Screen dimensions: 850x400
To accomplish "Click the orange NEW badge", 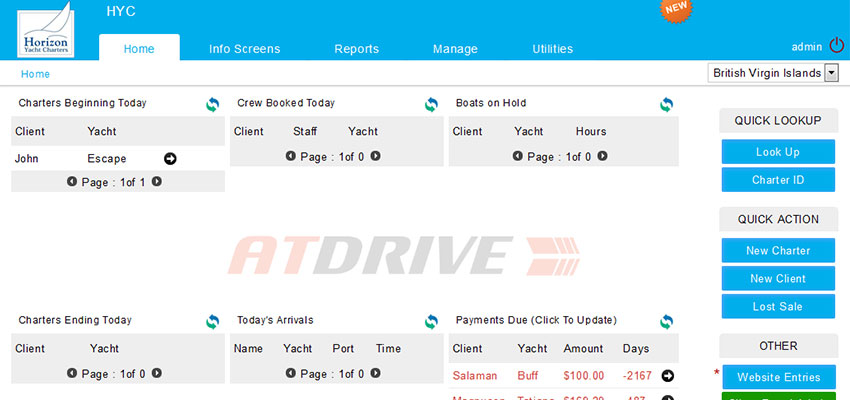I will point(676,10).
